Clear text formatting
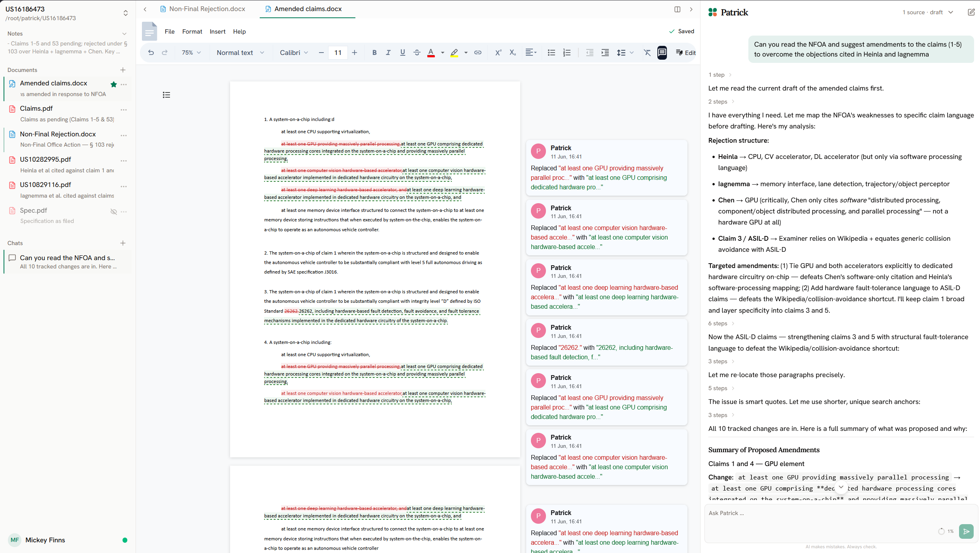Image resolution: width=980 pixels, height=553 pixels. [647, 53]
